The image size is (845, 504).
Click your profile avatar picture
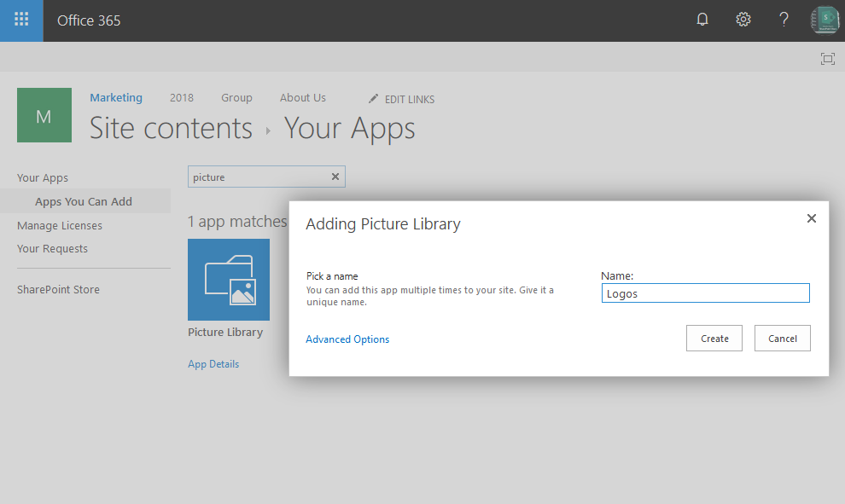pos(824,19)
